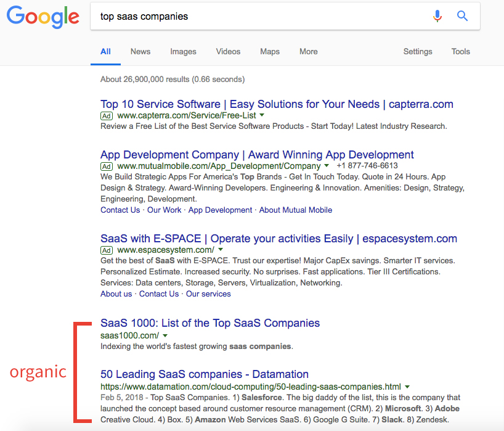The width and height of the screenshot is (504, 431).
Task: Open the Tools options
Action: click(461, 52)
